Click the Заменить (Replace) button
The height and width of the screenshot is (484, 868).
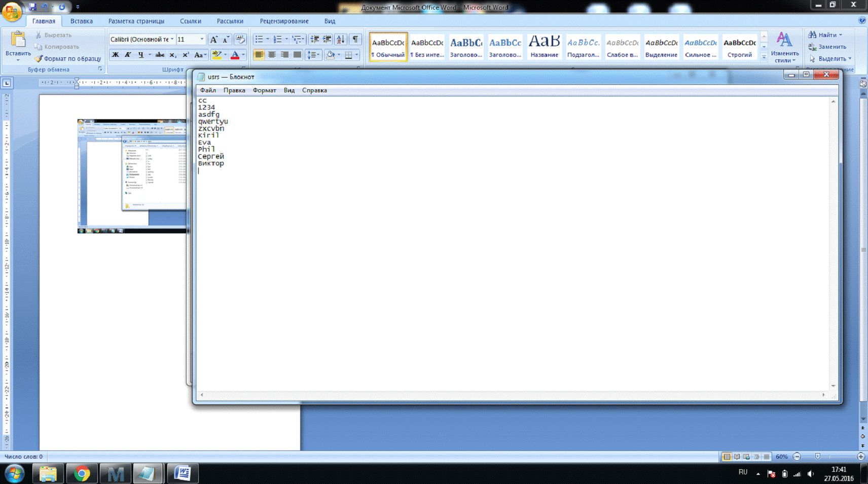pos(827,47)
